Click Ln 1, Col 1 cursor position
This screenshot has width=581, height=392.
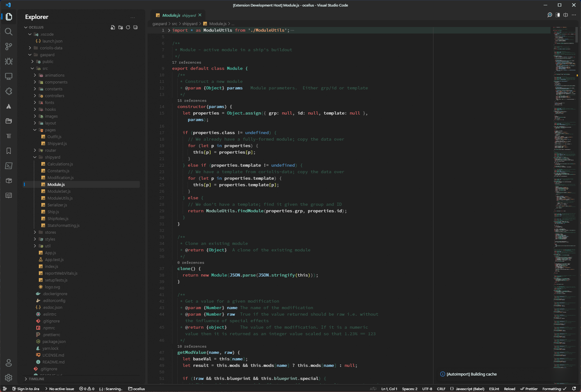point(389,389)
